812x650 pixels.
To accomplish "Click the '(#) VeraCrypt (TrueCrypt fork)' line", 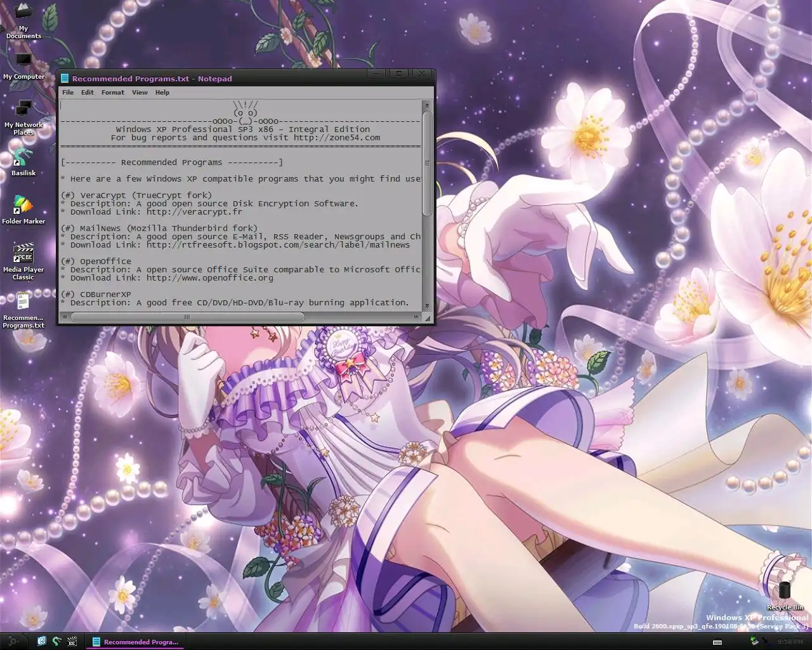I will pyautogui.click(x=136, y=196).
